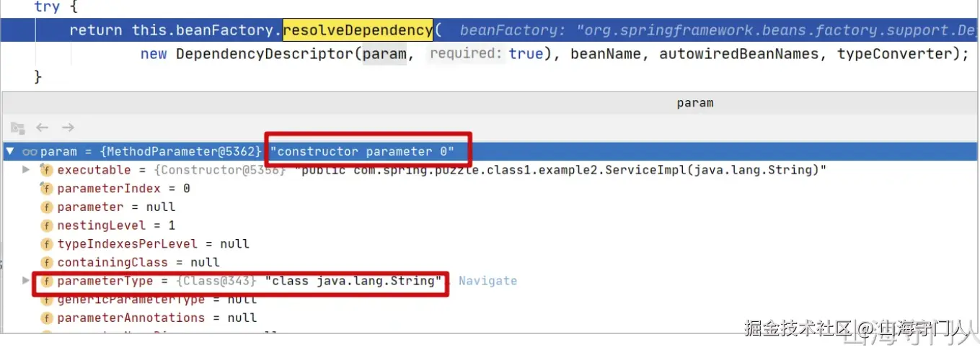Click the tree view icon left of the arrows
This screenshot has width=980, height=350.
(x=18, y=127)
